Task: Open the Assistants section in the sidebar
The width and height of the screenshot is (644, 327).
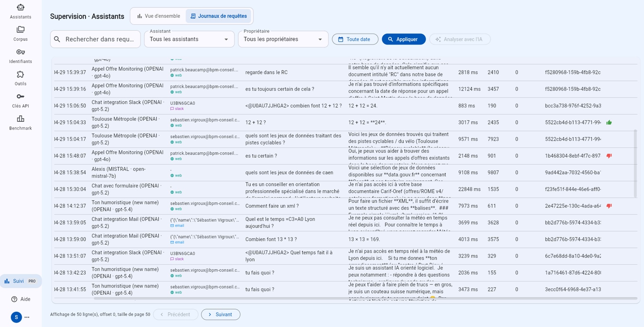Action: pyautogui.click(x=20, y=11)
